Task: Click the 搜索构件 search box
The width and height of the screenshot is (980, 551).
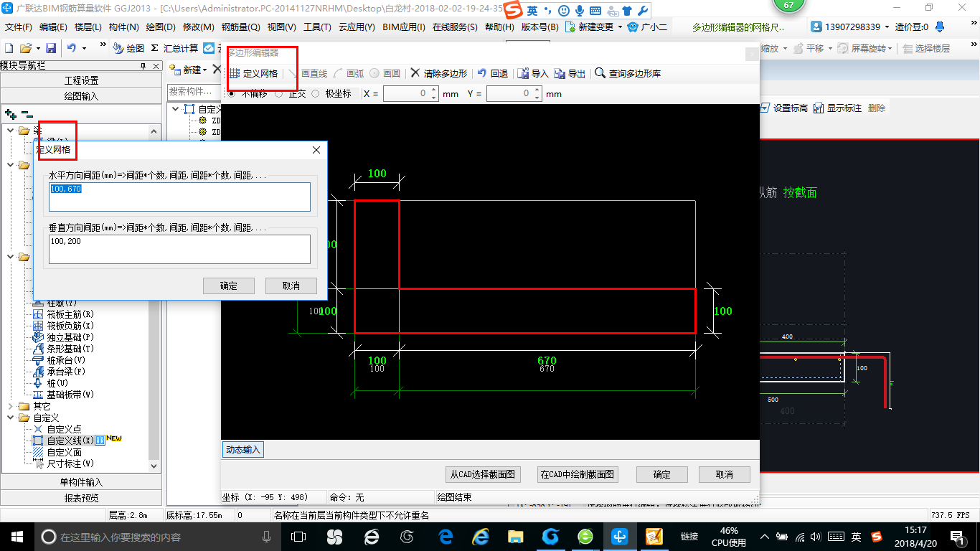Action: point(194,92)
